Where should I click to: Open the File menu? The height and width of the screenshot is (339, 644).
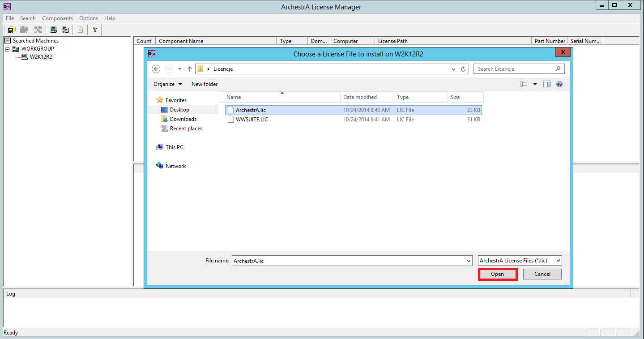(x=10, y=18)
